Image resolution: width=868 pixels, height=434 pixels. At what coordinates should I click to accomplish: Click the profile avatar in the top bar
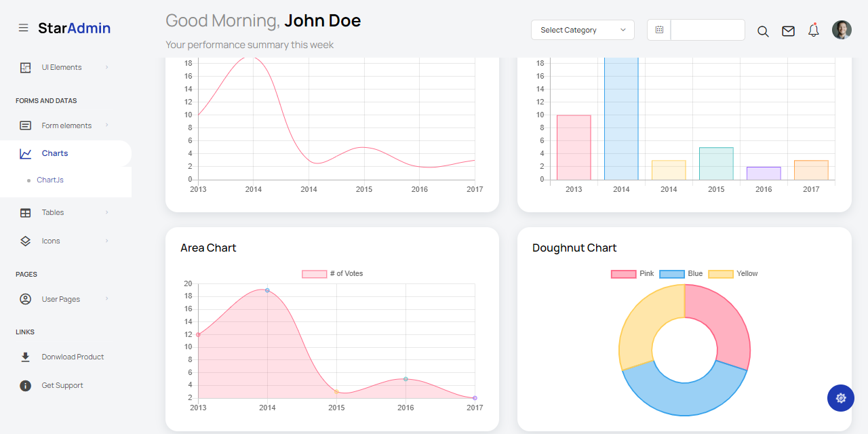click(x=842, y=30)
